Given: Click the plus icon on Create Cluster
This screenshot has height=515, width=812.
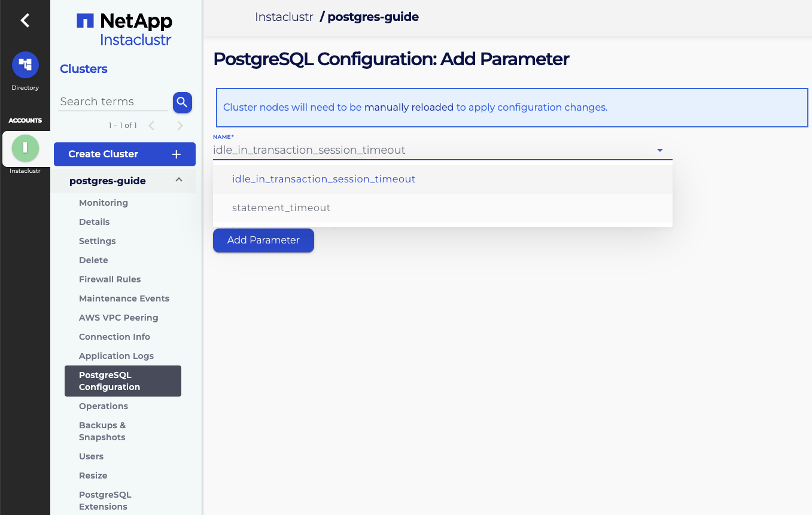Looking at the screenshot, I should pyautogui.click(x=177, y=154).
